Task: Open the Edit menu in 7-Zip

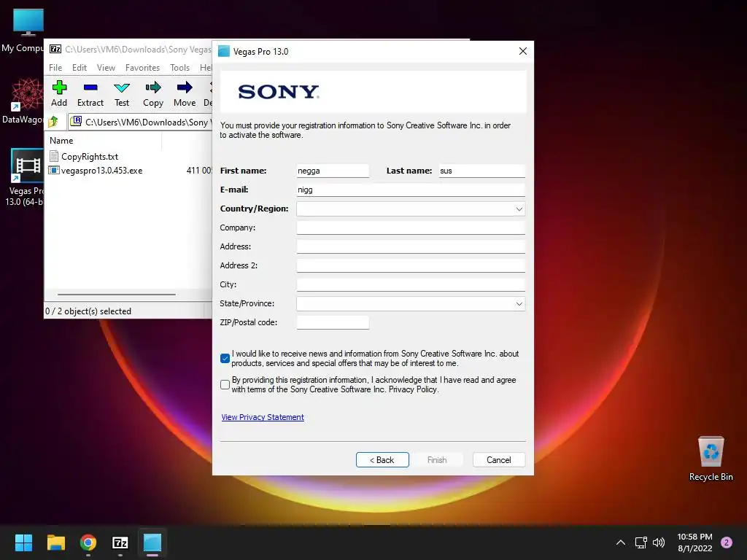Action: 79,68
